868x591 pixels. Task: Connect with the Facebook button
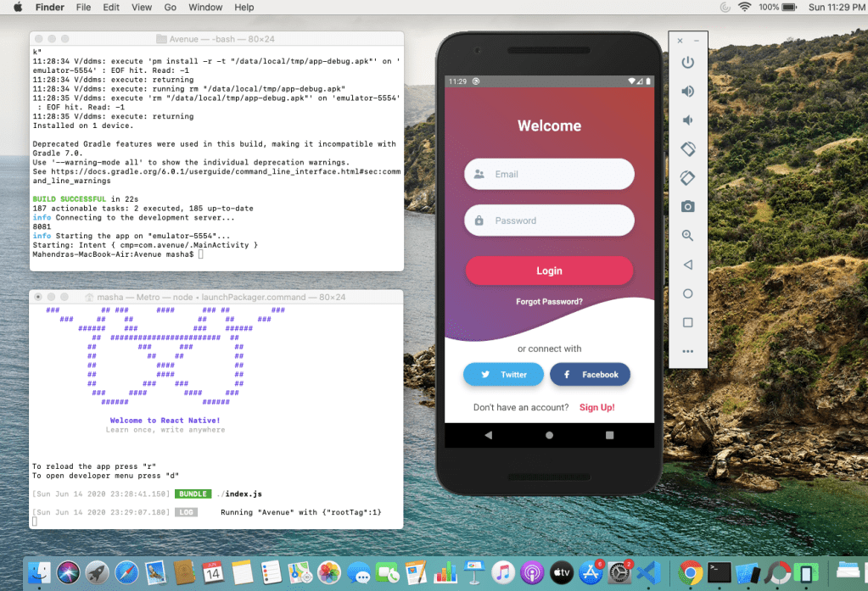coord(590,374)
